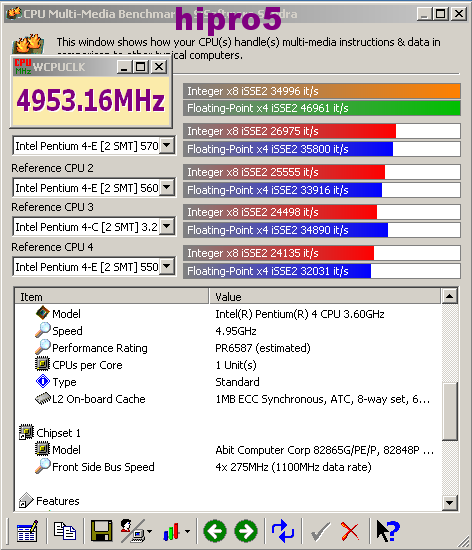The image size is (472, 550).
Task: Click the red Integer 24135 it/s bar
Action: pyautogui.click(x=322, y=253)
